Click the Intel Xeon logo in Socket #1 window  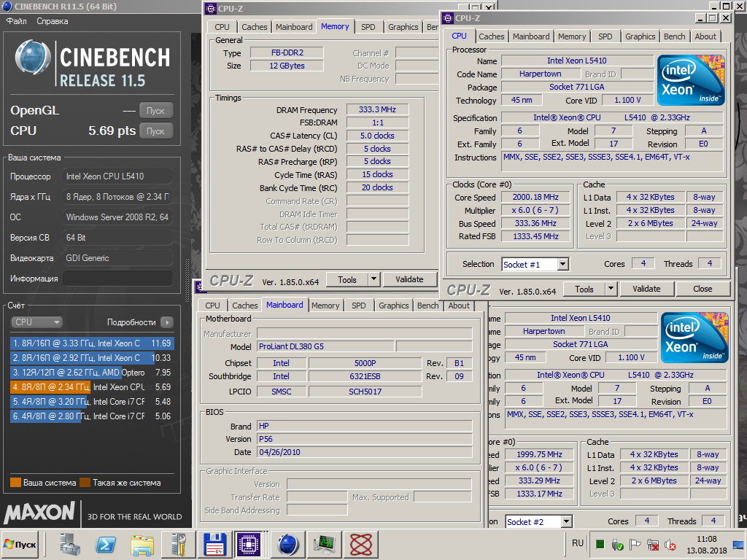pos(692,80)
